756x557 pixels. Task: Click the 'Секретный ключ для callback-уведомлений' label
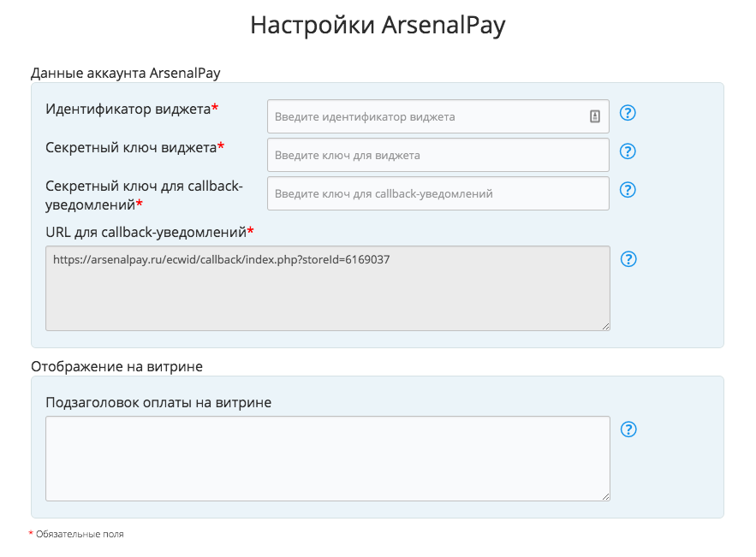click(x=144, y=195)
